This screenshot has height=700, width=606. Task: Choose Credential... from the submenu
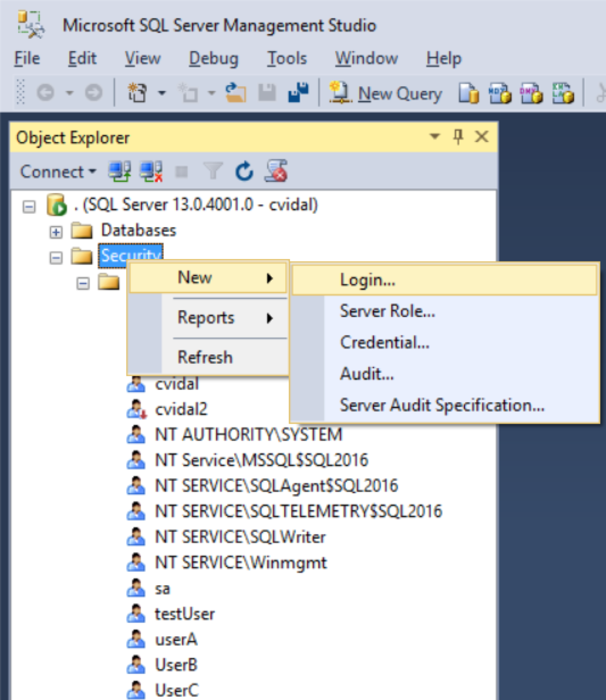coord(445,342)
